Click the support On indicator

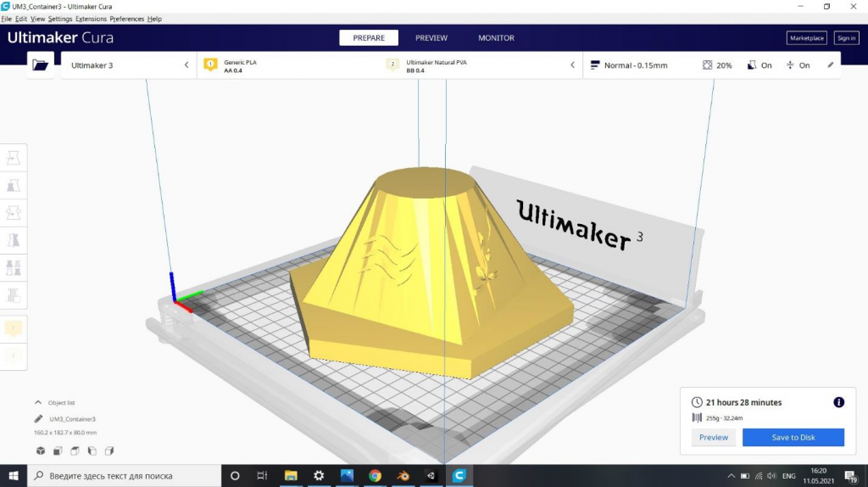pos(759,65)
